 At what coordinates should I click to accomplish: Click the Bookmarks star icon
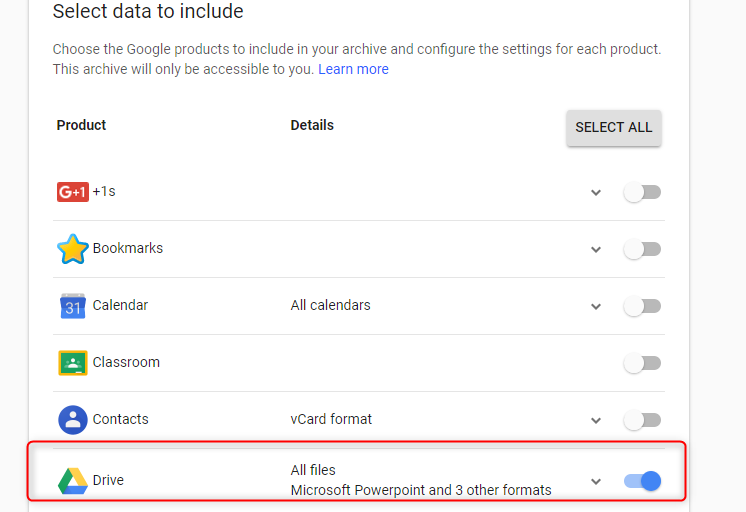point(73,249)
